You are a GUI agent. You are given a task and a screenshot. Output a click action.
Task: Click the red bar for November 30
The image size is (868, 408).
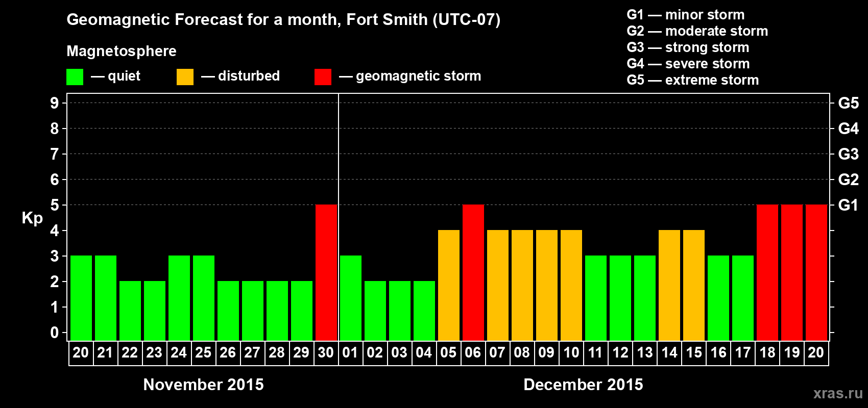pyautogui.click(x=326, y=272)
